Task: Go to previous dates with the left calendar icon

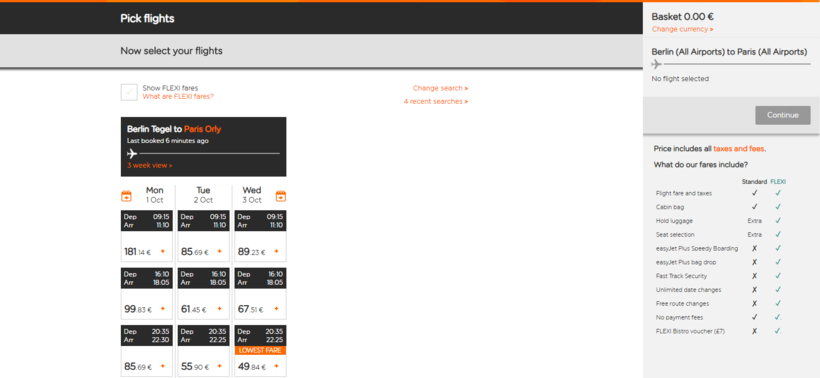Action: click(x=126, y=196)
